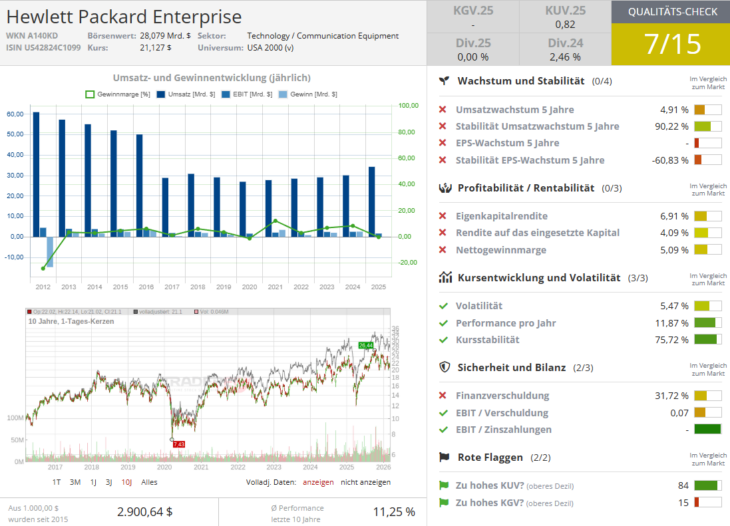
Task: Click the green bar indicator for EBIT / Zinszahlungen
Action: pyautogui.click(x=707, y=429)
